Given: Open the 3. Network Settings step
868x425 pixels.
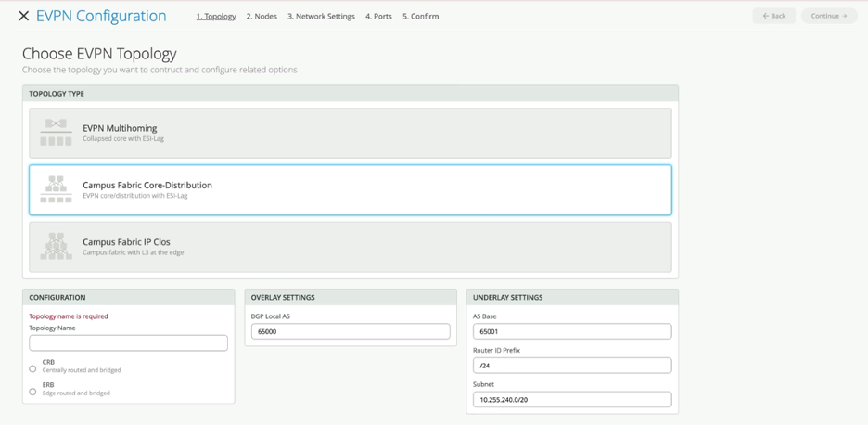Looking at the screenshot, I should 321,16.
